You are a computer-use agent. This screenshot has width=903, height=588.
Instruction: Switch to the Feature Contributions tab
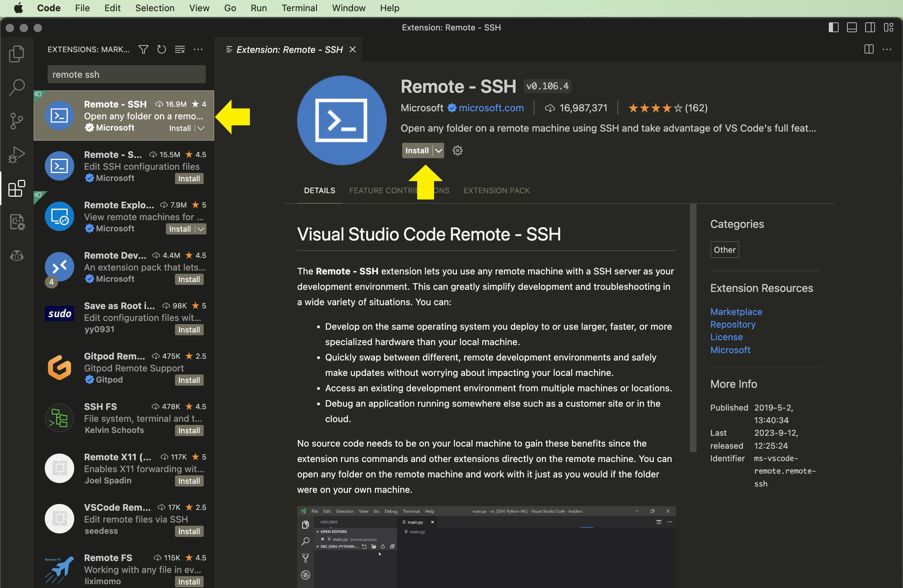point(399,190)
